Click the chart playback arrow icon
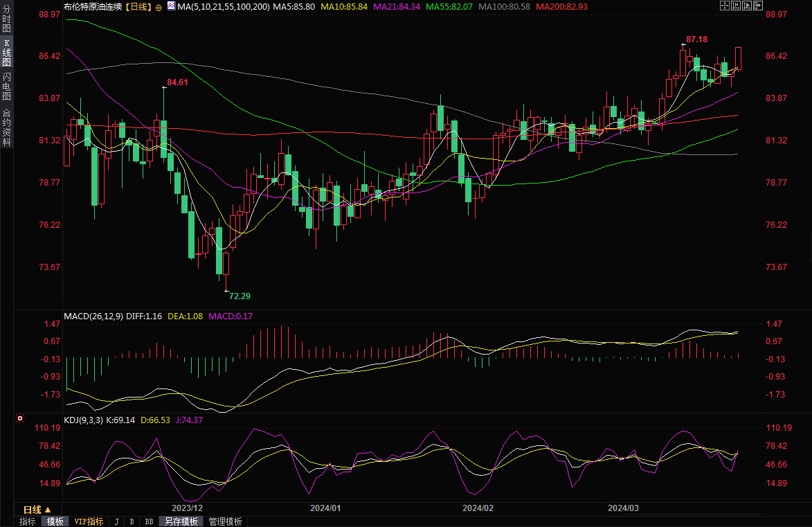The width and height of the screenshot is (812, 527). (x=747, y=6)
